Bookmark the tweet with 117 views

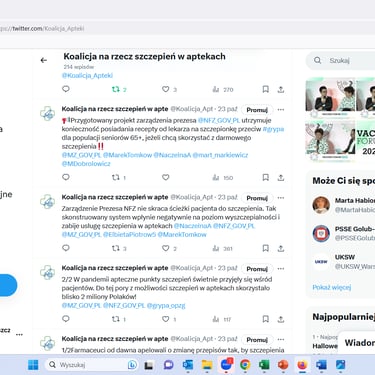coord(265,319)
